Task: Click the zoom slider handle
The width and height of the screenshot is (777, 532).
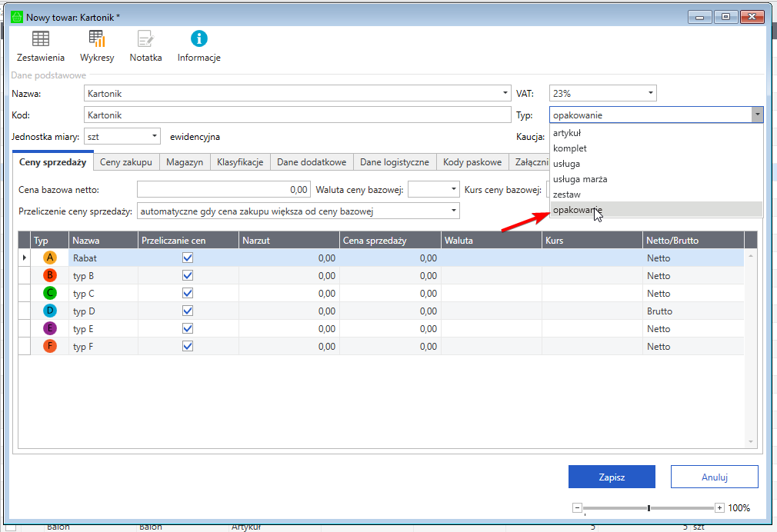Action: tap(649, 507)
